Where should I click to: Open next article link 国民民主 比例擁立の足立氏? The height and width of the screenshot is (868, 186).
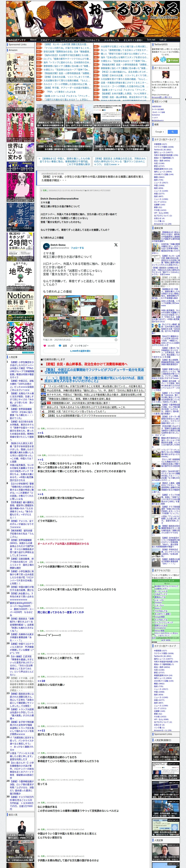120,161
